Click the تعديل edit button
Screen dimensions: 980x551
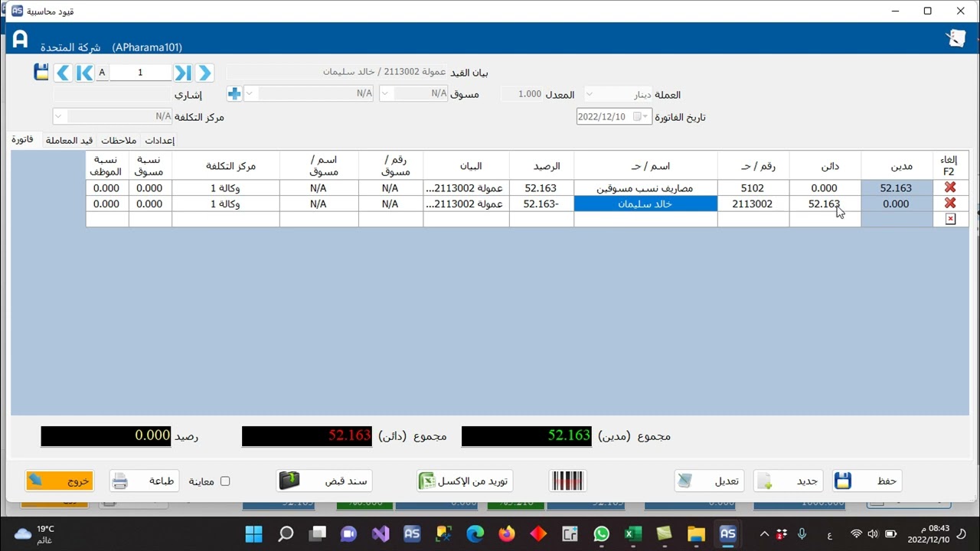[708, 481]
